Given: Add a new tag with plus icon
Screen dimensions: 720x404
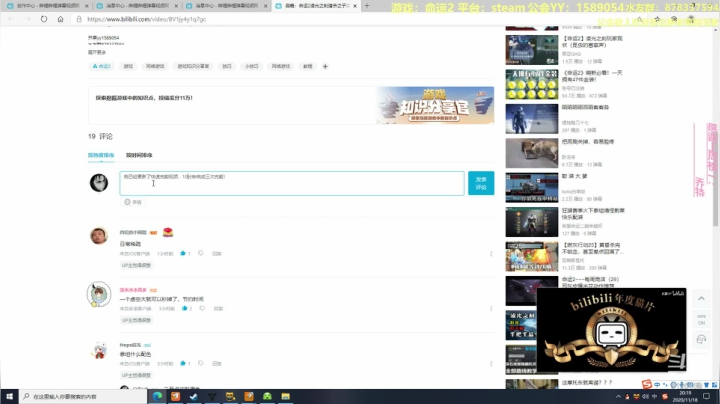Looking at the screenshot, I should point(325,67).
